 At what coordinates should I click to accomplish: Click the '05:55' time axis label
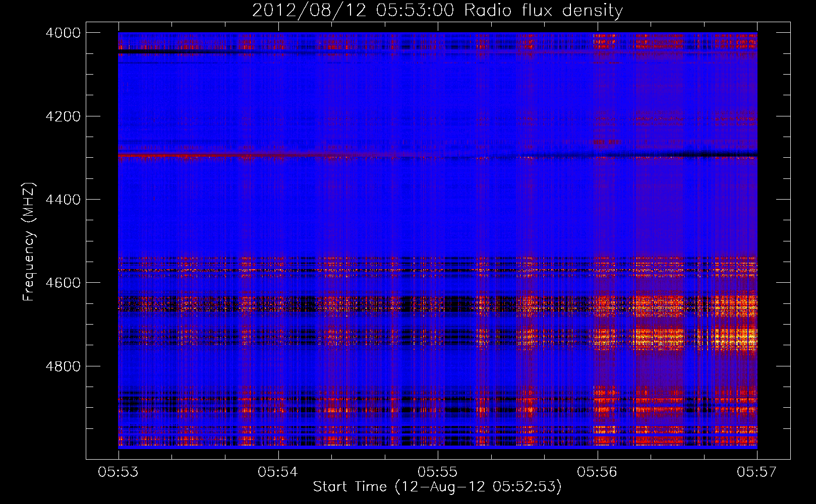[438, 472]
